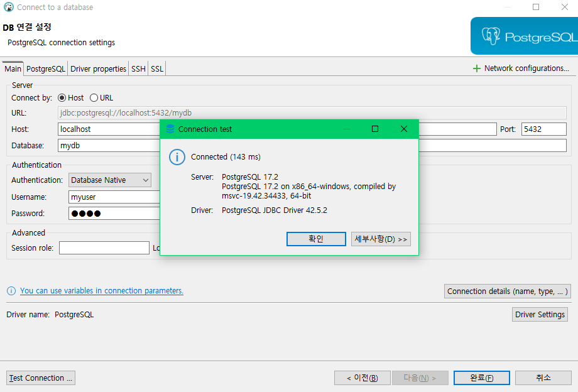Image resolution: width=578 pixels, height=392 pixels.
Task: Switch to the SSL tab
Action: [x=156, y=69]
